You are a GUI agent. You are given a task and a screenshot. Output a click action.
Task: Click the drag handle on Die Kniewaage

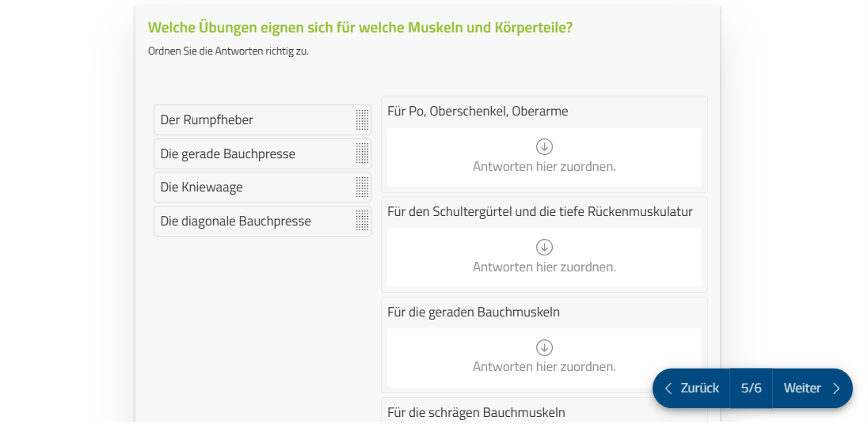(362, 187)
